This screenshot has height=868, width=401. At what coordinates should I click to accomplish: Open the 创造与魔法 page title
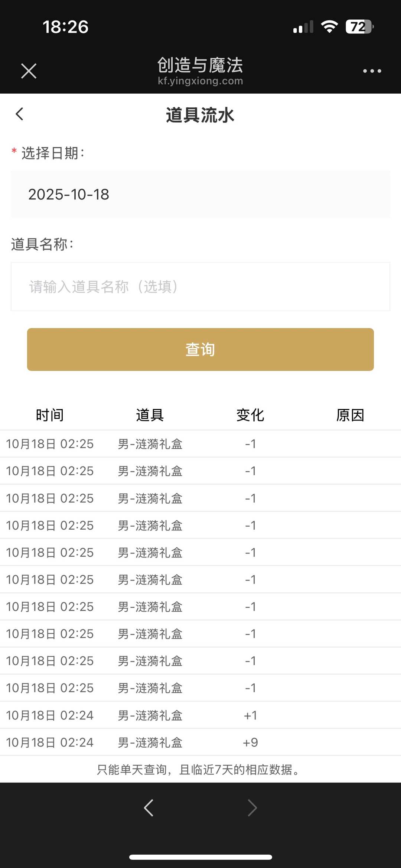pyautogui.click(x=200, y=65)
